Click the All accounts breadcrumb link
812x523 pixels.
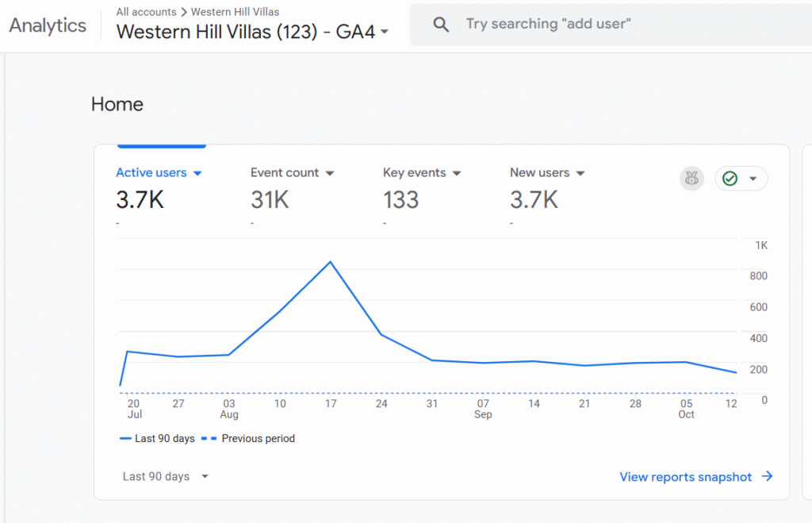tap(144, 12)
